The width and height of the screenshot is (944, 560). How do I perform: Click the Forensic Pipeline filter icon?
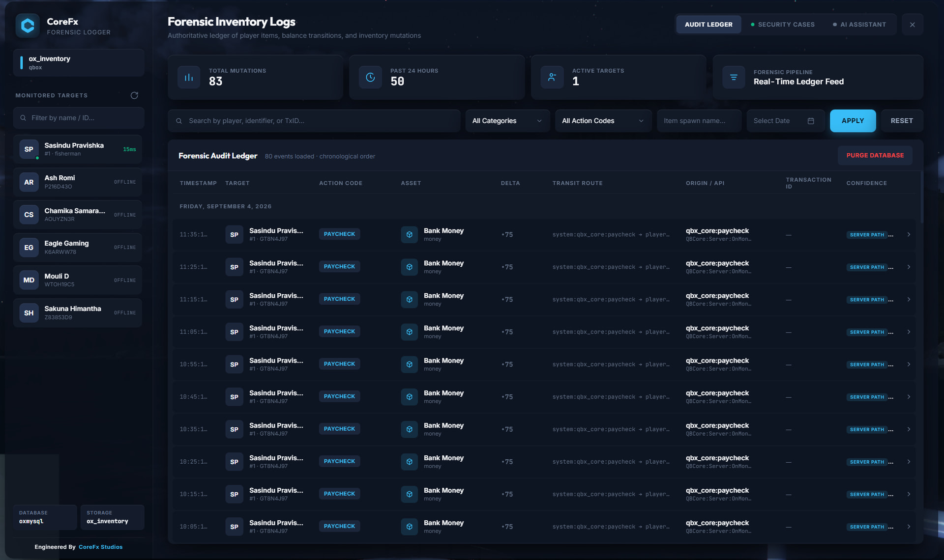pos(734,78)
